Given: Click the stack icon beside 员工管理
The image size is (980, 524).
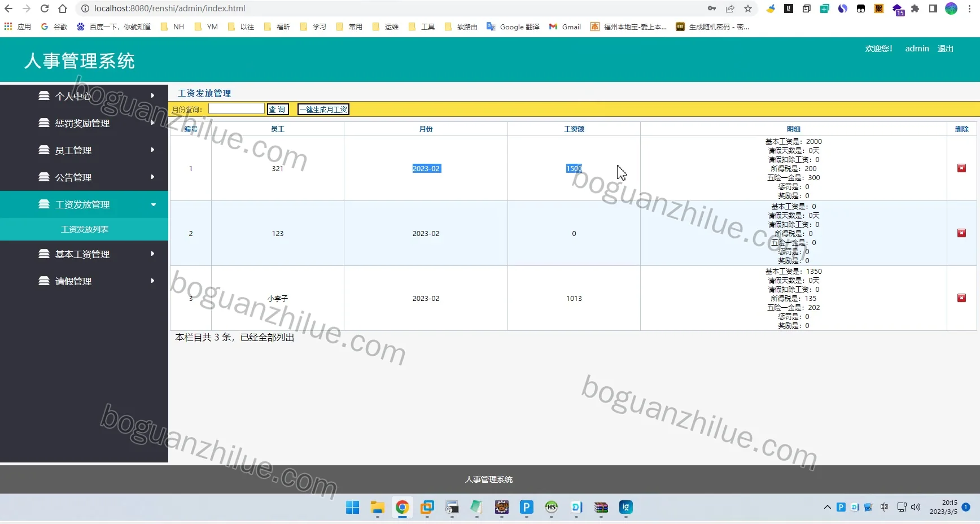Looking at the screenshot, I should tap(44, 150).
